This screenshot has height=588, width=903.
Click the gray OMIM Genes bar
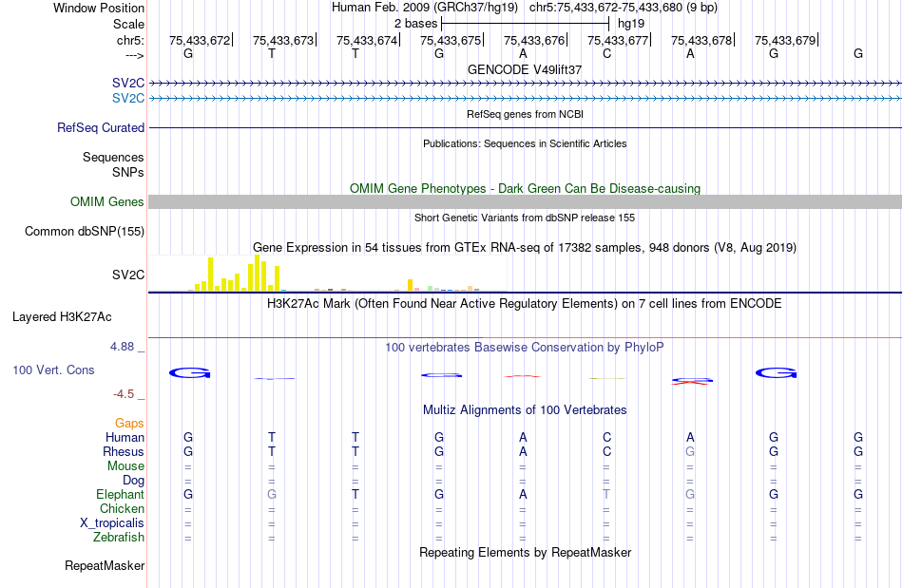point(525,202)
